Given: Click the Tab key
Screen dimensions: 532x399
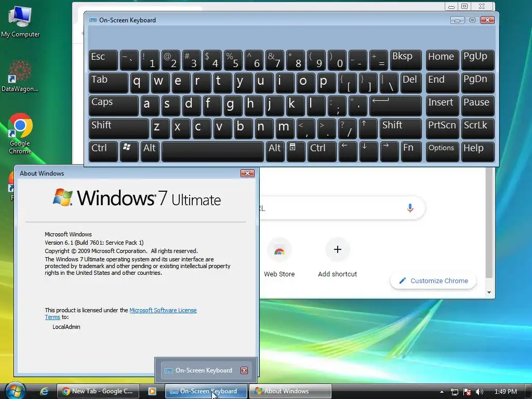Looking at the screenshot, I should 108,83.
